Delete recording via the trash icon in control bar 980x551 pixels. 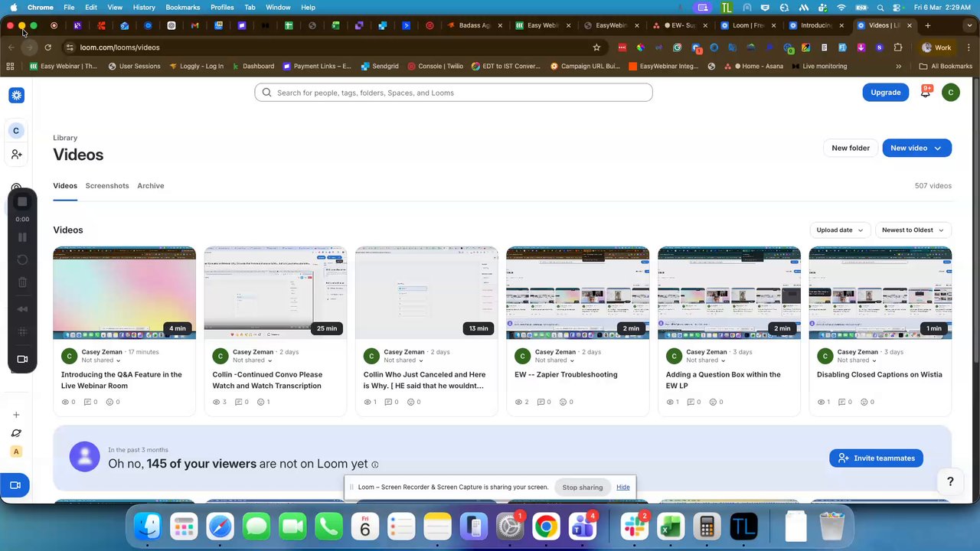pyautogui.click(x=22, y=282)
